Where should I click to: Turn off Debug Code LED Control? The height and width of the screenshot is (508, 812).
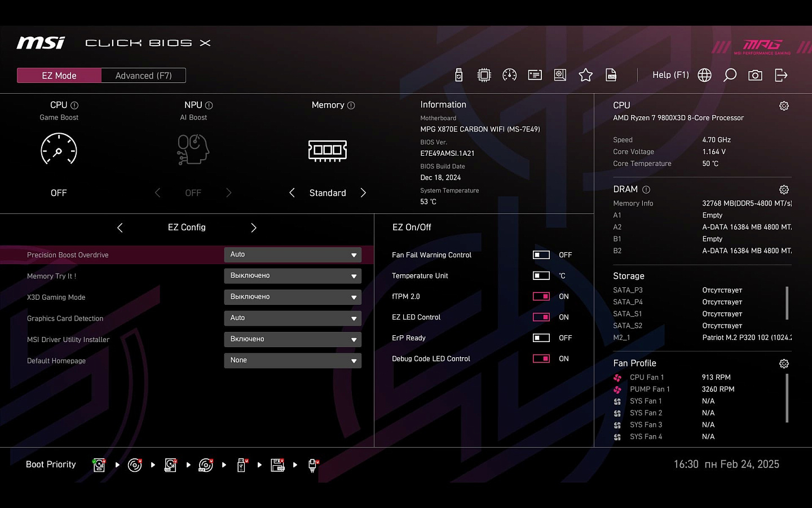(x=541, y=359)
